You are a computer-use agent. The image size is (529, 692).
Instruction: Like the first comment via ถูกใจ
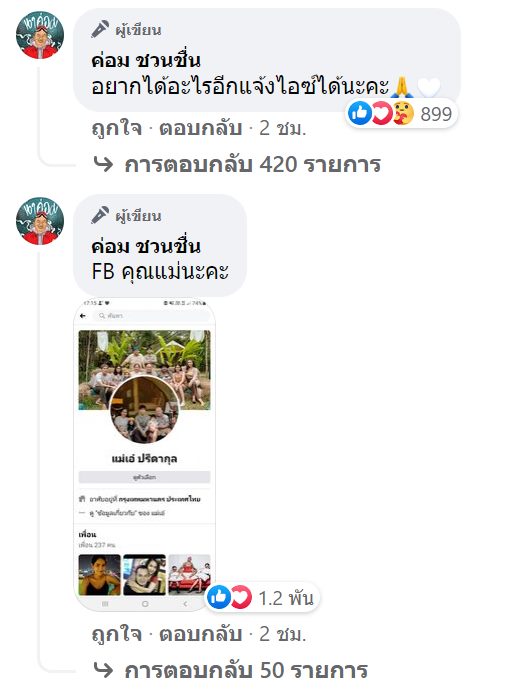[x=116, y=128]
